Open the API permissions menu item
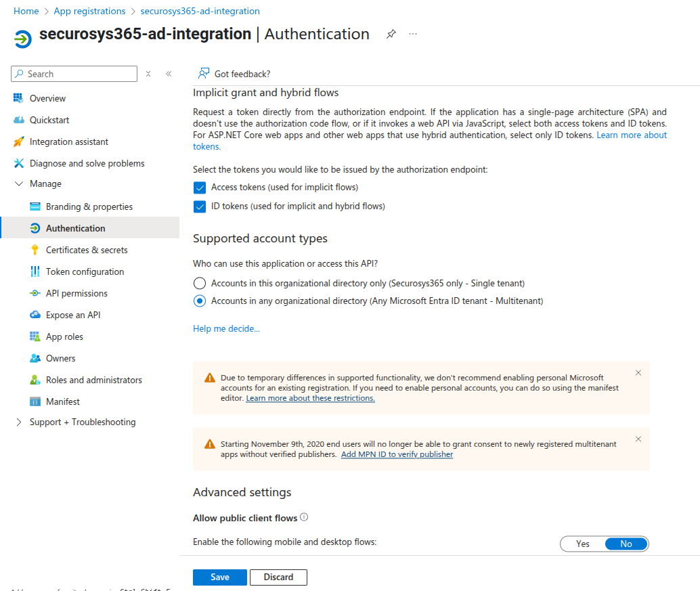Viewport: 700px width, 591px height. [x=76, y=293]
